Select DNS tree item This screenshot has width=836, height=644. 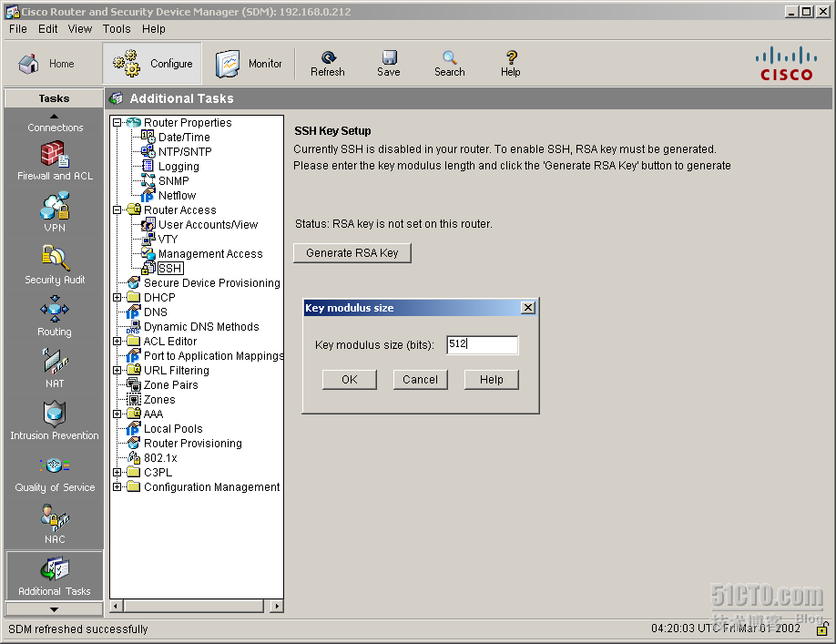(x=155, y=312)
